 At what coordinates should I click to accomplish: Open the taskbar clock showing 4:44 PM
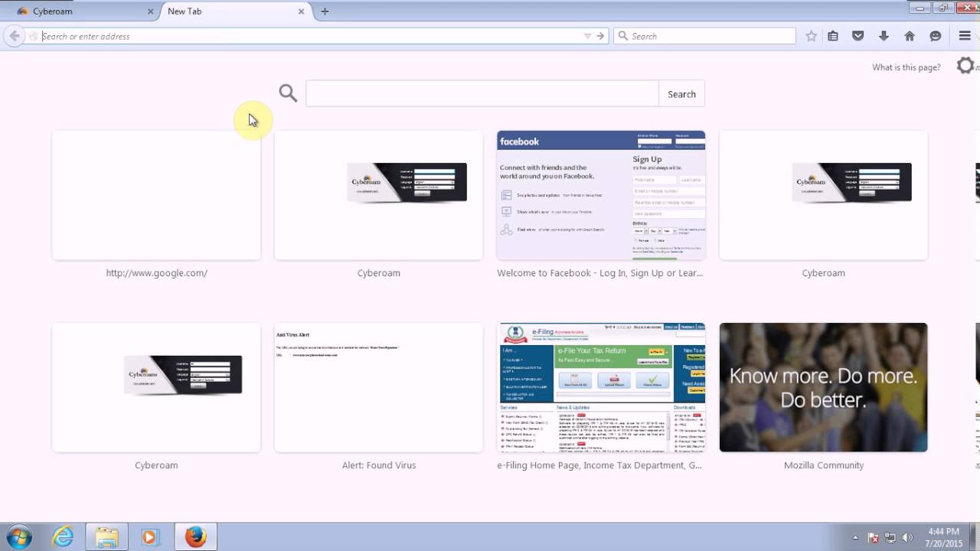point(942,537)
